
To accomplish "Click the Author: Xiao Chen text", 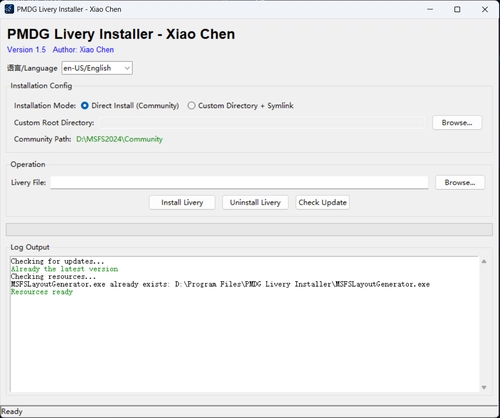I will tap(83, 50).
